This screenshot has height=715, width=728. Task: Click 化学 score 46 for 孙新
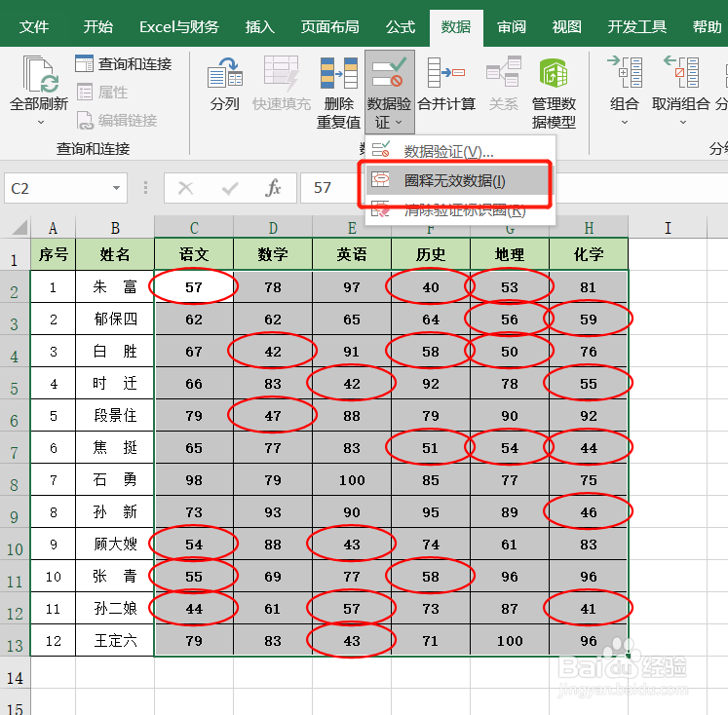(589, 512)
